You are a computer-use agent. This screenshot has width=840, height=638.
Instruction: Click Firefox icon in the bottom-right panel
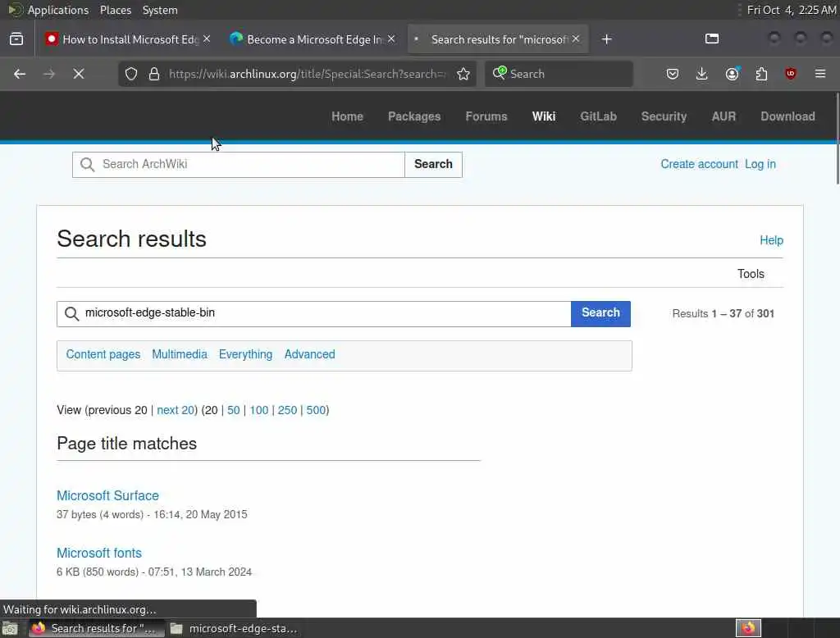point(748,628)
